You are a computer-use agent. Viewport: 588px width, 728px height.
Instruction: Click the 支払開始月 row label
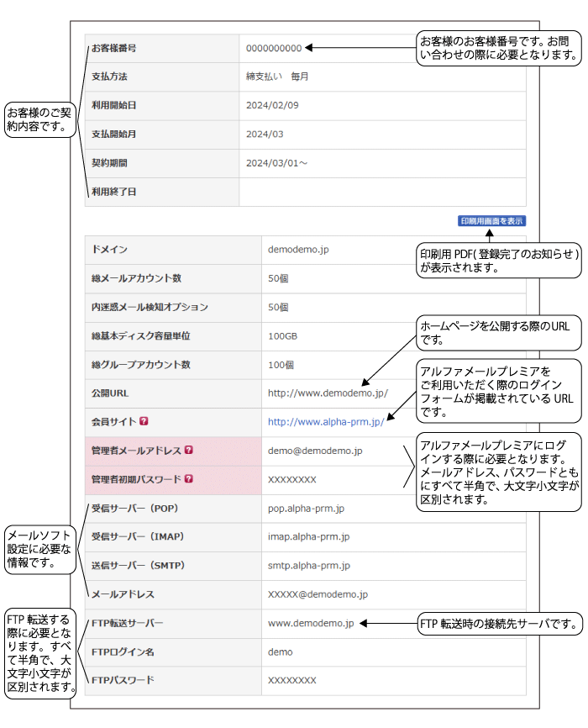click(x=113, y=135)
